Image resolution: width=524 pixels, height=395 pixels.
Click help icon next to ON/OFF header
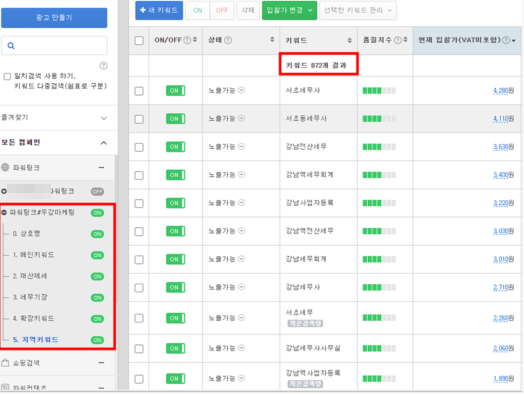pos(187,40)
